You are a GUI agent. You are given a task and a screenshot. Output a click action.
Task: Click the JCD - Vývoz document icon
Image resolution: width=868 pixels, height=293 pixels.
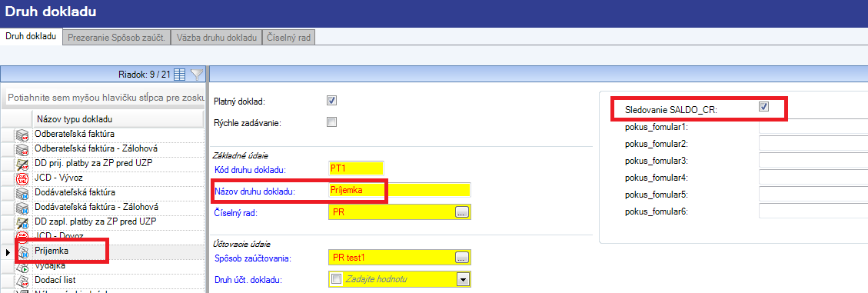[x=22, y=178]
